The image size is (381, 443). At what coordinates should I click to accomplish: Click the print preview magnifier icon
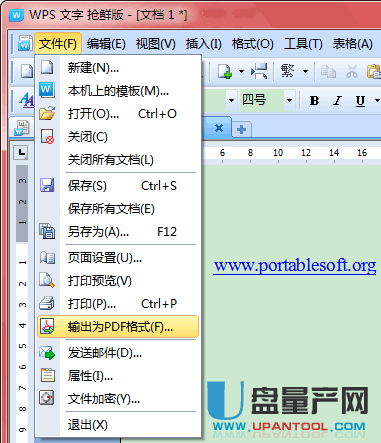(47, 280)
